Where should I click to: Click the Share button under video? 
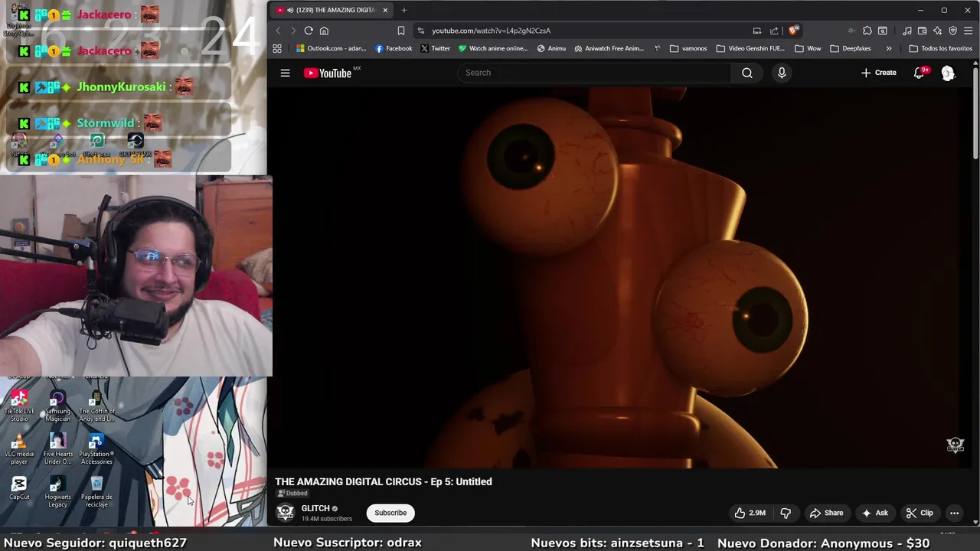pos(826,513)
